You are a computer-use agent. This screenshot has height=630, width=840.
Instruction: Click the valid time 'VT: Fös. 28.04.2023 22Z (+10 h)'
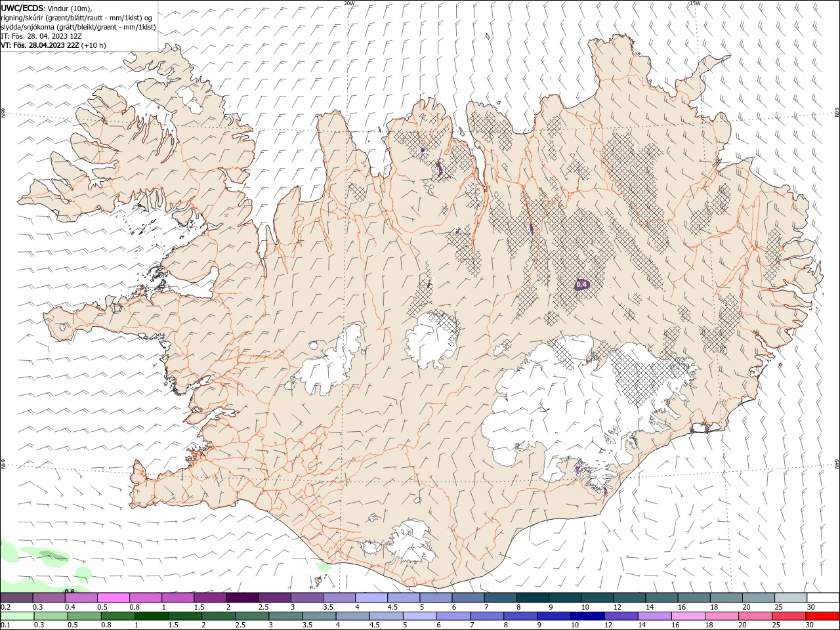tap(53, 45)
